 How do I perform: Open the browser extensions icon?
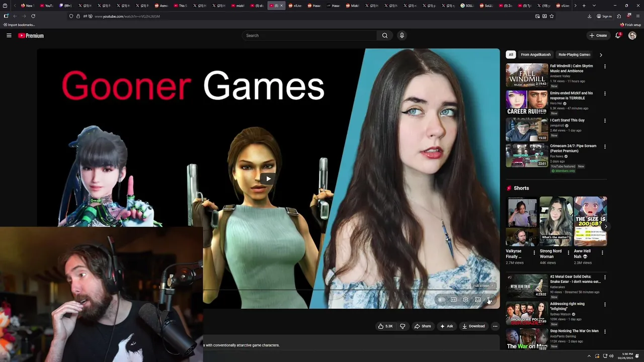point(619,16)
